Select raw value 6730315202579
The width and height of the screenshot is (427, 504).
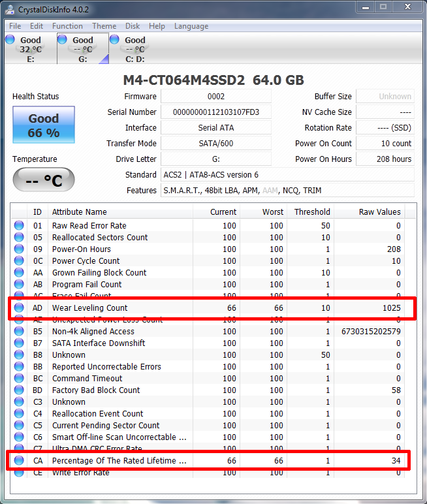[371, 332]
